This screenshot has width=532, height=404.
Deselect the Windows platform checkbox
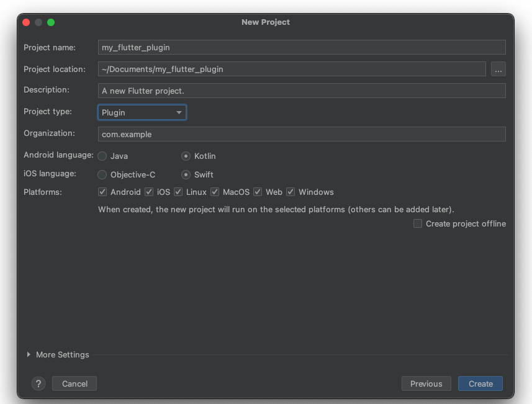point(291,192)
